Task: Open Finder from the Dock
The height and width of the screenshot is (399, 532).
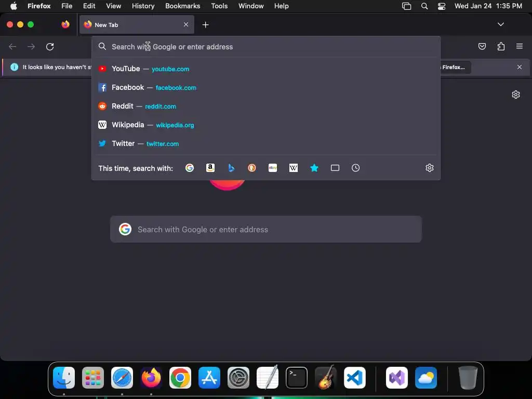Action: click(x=64, y=378)
